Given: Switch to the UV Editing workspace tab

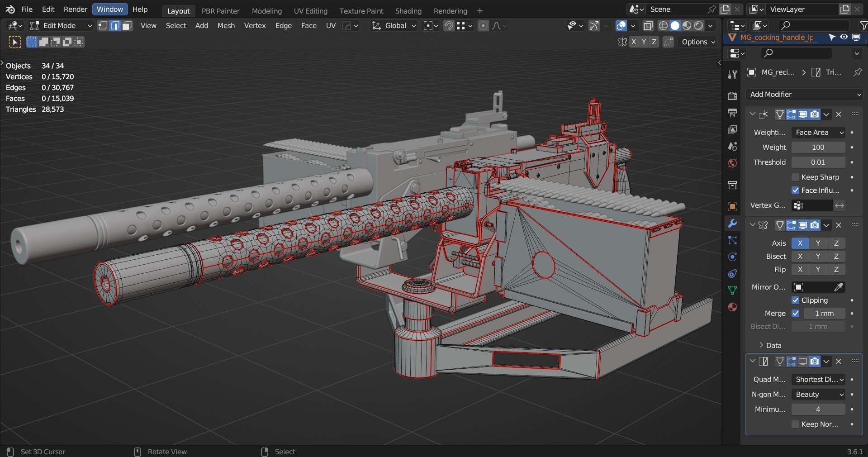Looking at the screenshot, I should (x=310, y=11).
